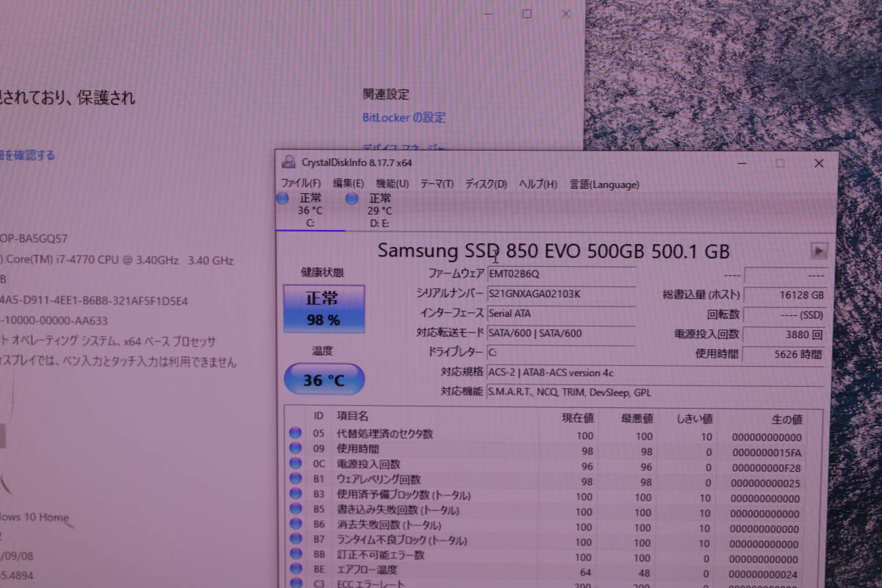882x588 pixels.
Task: Click the status circle beside ECC エラーレート
Action: (295, 584)
